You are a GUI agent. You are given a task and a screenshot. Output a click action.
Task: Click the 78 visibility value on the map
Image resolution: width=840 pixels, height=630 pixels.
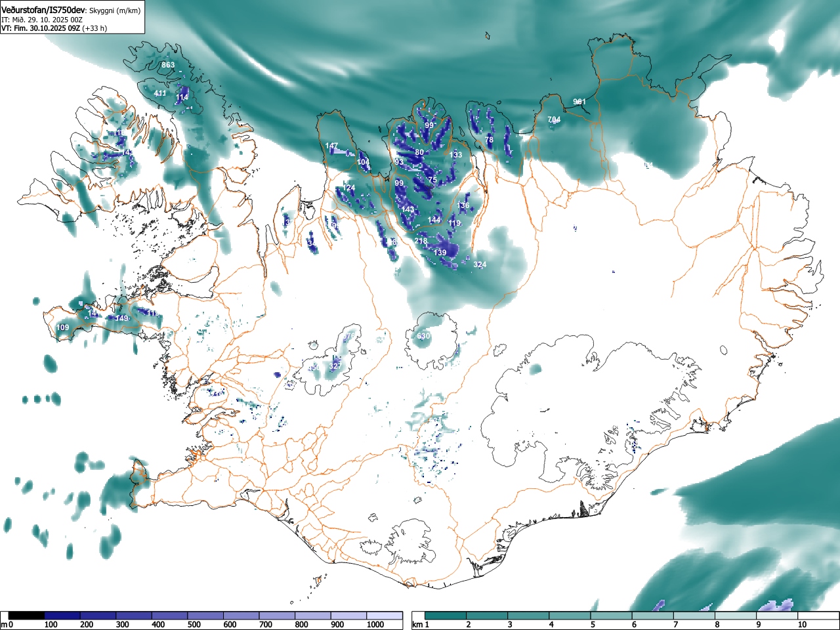tap(489, 140)
